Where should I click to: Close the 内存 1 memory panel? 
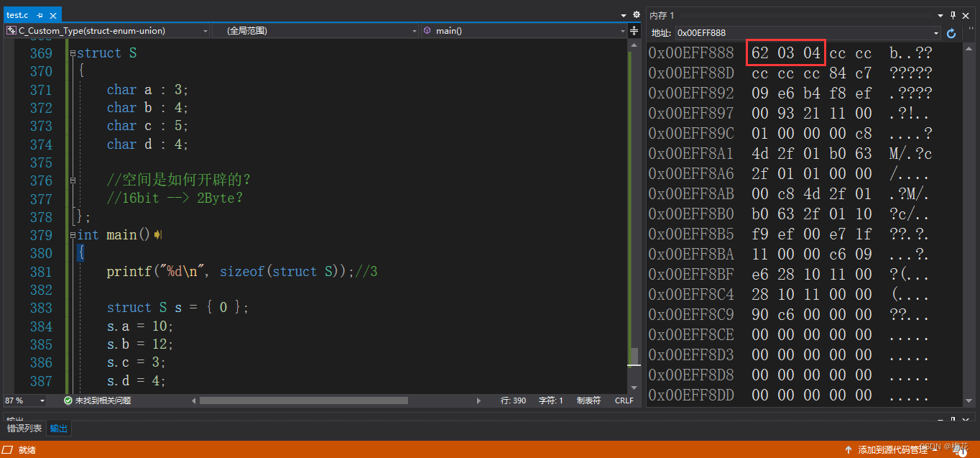point(966,15)
